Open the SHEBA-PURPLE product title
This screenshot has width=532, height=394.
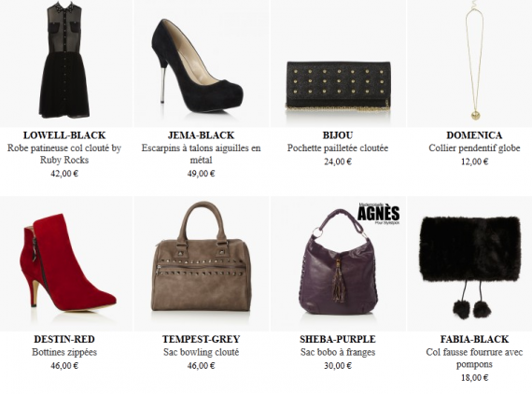(x=338, y=339)
